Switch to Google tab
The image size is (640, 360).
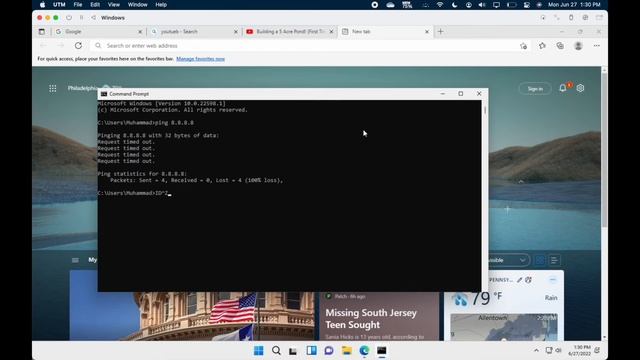coord(98,31)
